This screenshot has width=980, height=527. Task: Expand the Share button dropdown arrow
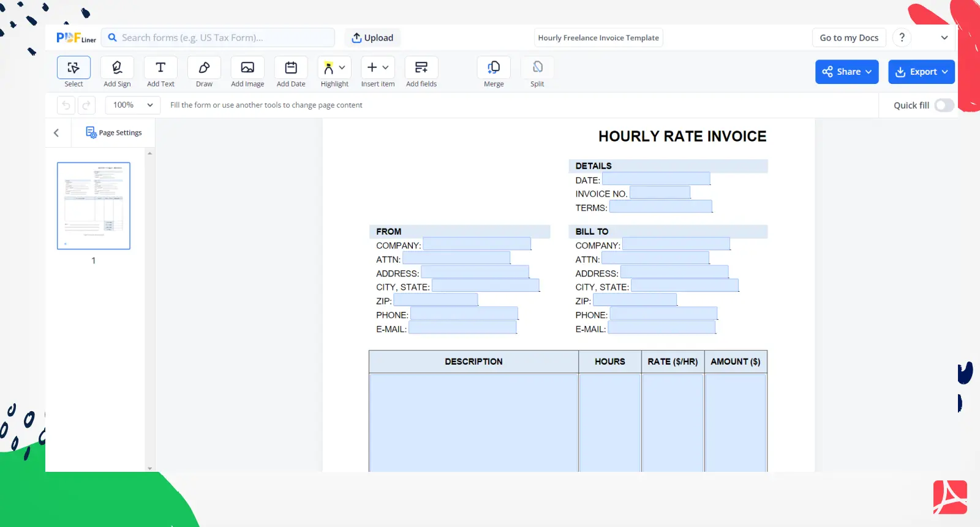(x=869, y=72)
